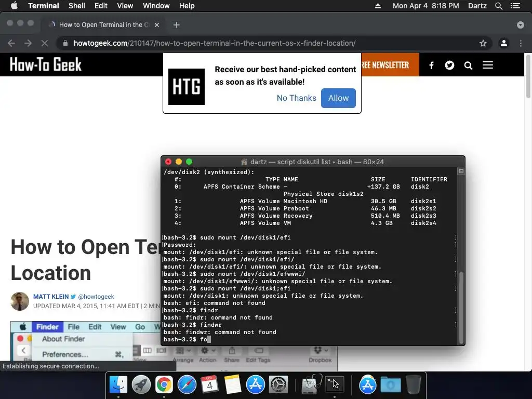This screenshot has height=399, width=532.
Task: Open Matt Klein author link
Action: click(x=51, y=297)
